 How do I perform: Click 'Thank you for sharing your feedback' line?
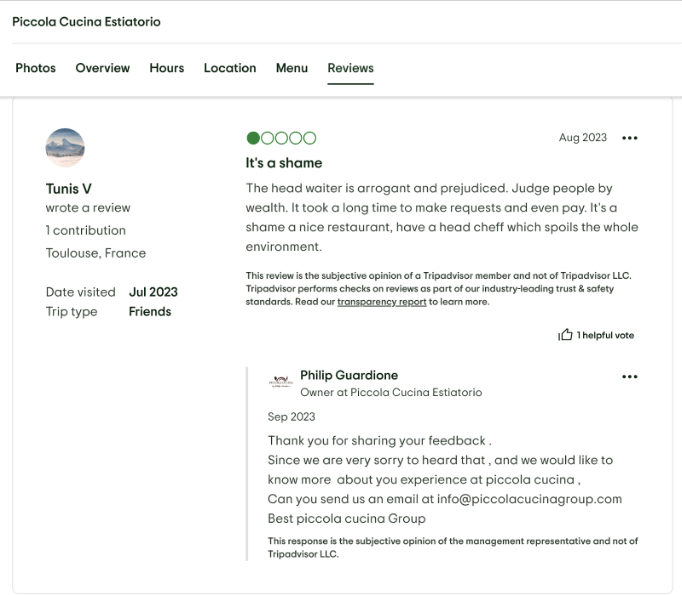tap(379, 441)
